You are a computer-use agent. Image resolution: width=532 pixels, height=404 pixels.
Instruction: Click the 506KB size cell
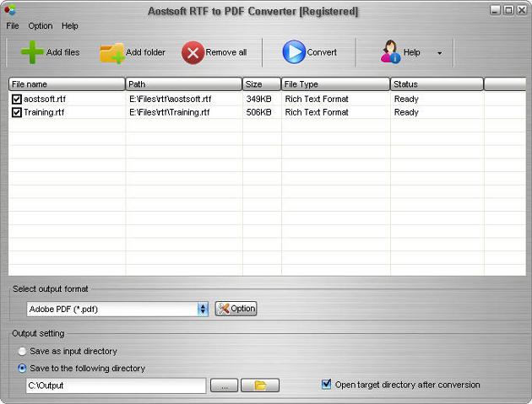tap(259, 112)
